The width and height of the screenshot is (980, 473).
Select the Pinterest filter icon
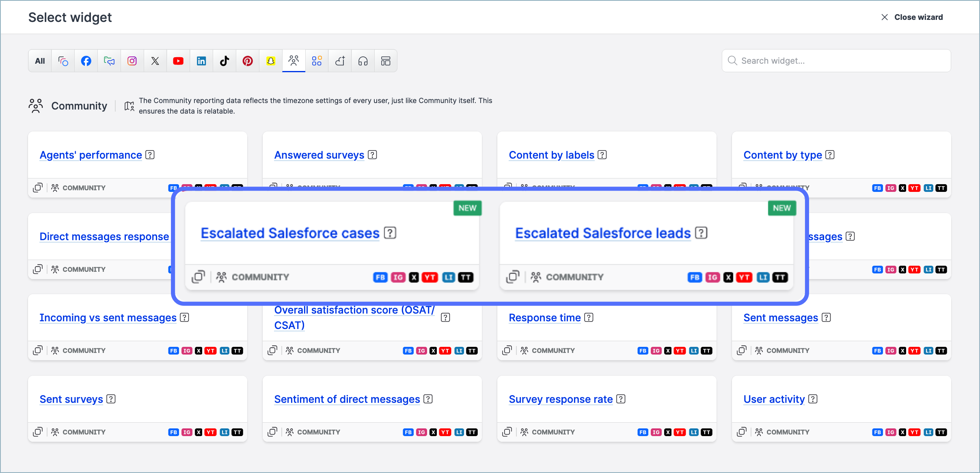point(248,61)
